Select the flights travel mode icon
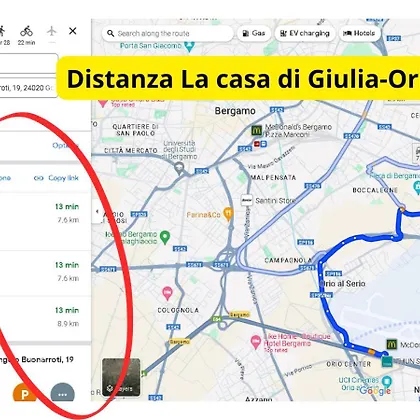Viewport: 420px width, 420px height. click(52, 31)
